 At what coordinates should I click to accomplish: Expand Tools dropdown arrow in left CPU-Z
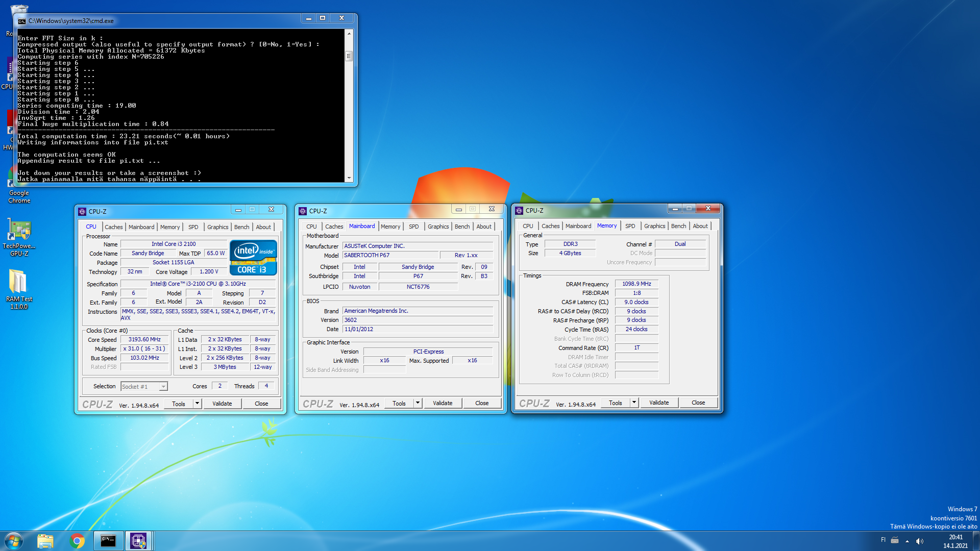(x=197, y=404)
